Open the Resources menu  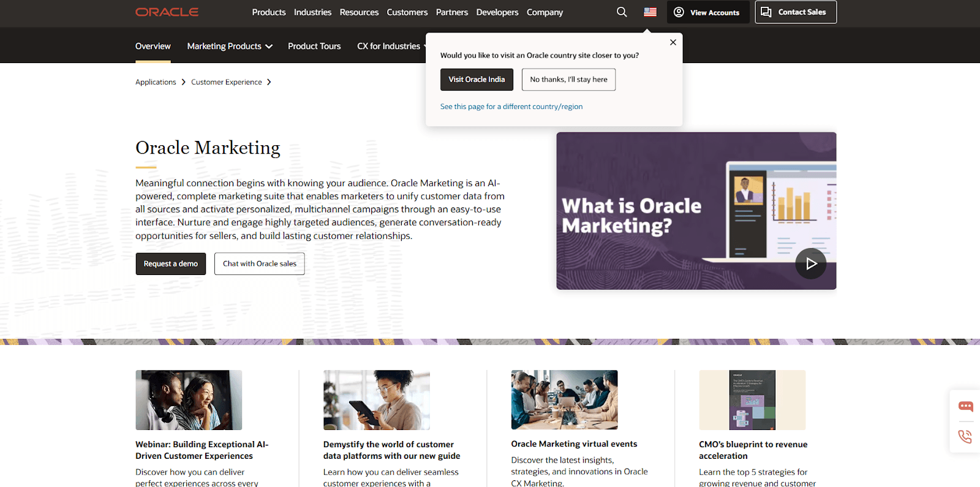[359, 12]
